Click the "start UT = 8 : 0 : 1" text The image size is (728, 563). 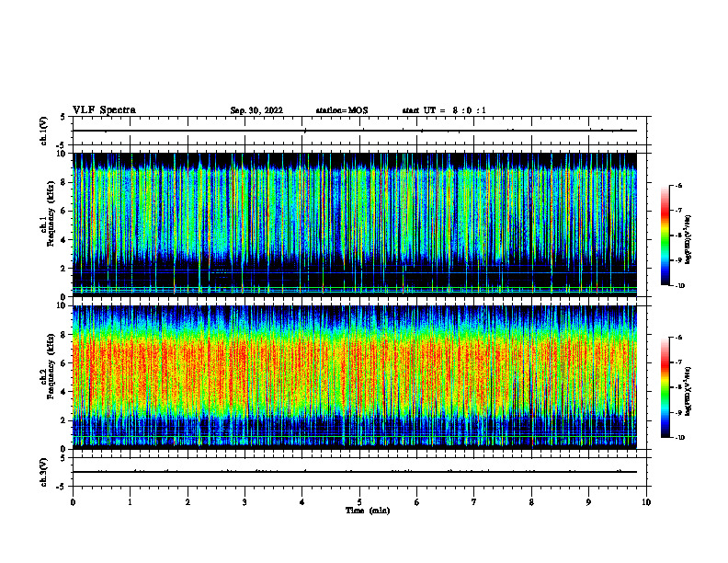444,110
